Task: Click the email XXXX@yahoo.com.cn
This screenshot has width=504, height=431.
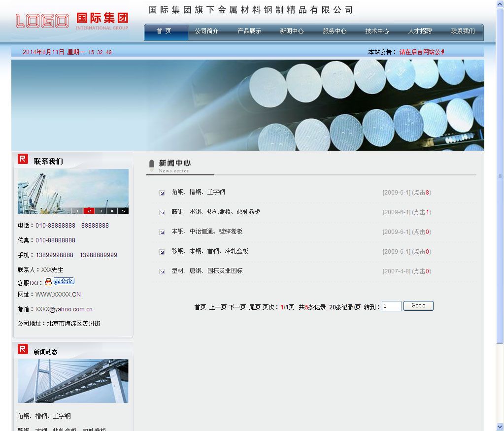Action: (64, 309)
